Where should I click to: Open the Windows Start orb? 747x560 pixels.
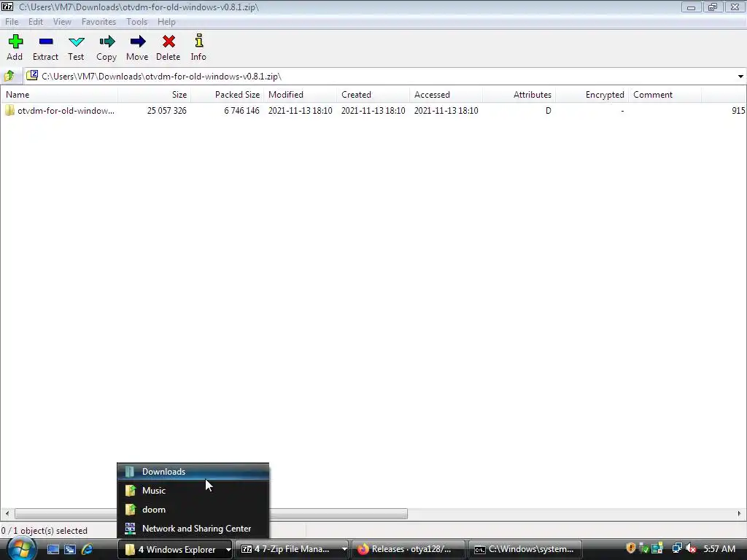[x=20, y=549]
